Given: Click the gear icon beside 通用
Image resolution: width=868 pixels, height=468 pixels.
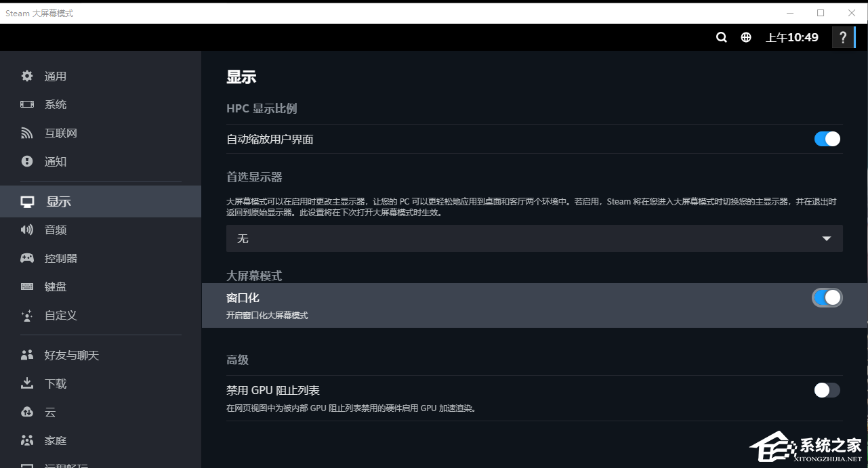Looking at the screenshot, I should (27, 76).
